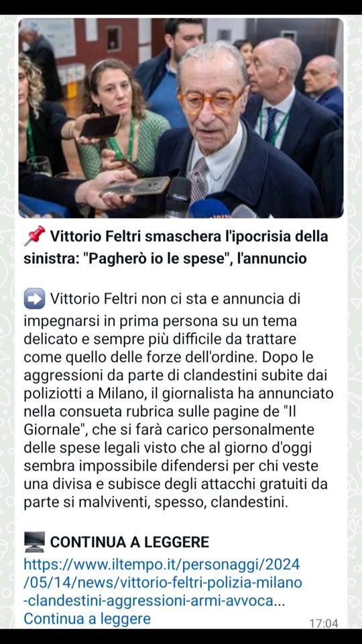The height and width of the screenshot is (644, 362).
Task: Click the black smartphone held up in photo
Action: [x=100, y=126]
